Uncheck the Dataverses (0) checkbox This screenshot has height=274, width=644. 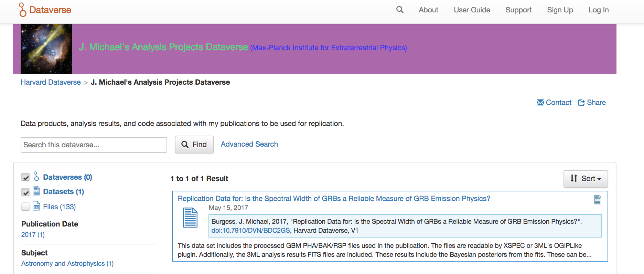pos(25,177)
